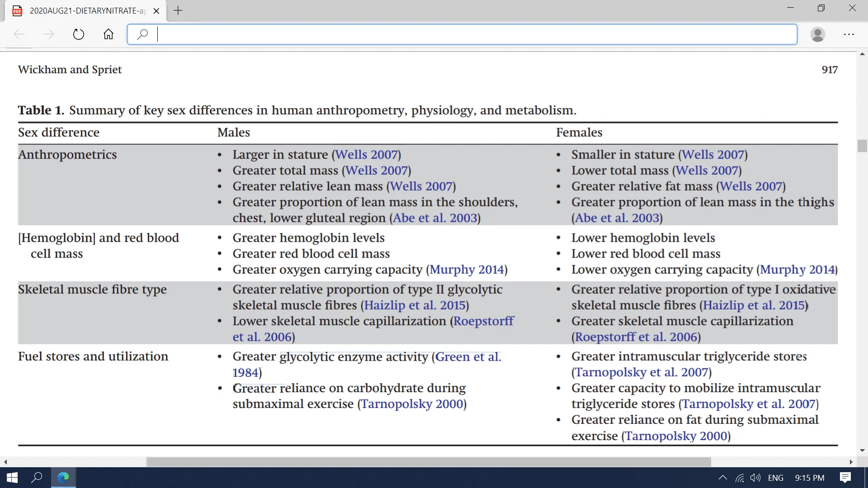Click the browser Forward arrow
The height and width of the screenshot is (488, 868).
pyautogui.click(x=48, y=34)
